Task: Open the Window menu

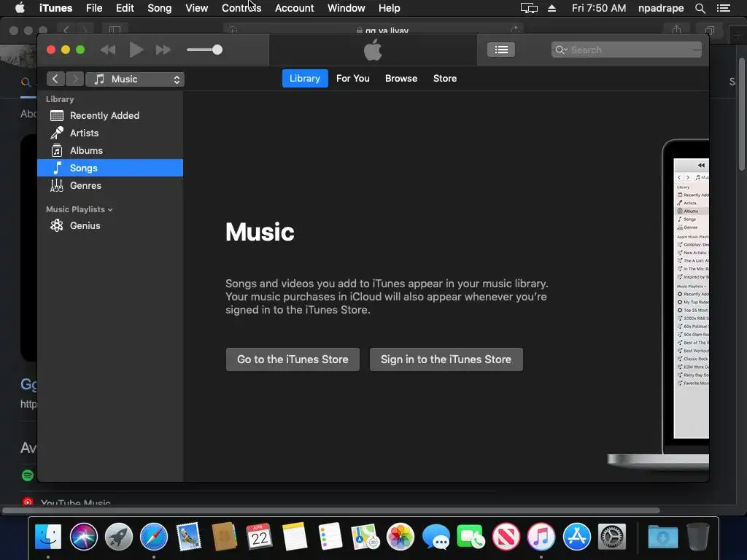Action: [x=347, y=8]
